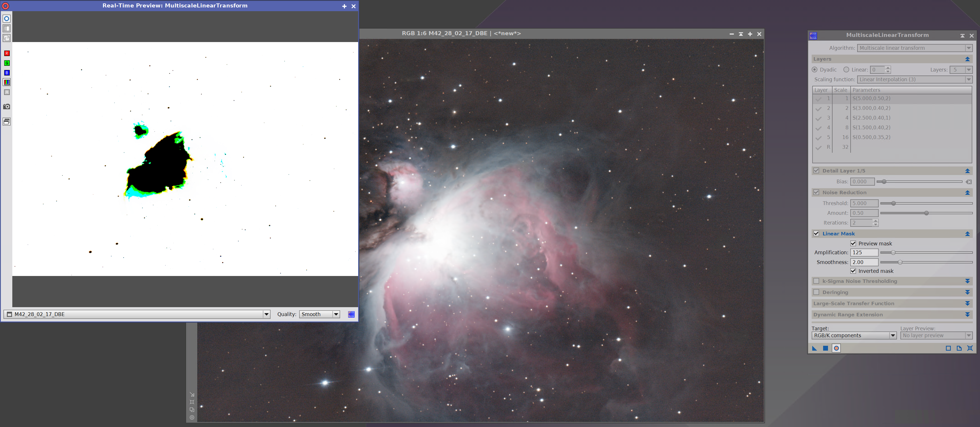Open the Target RGB/K components dropdown
Image resolution: width=980 pixels, height=427 pixels.
coord(854,335)
